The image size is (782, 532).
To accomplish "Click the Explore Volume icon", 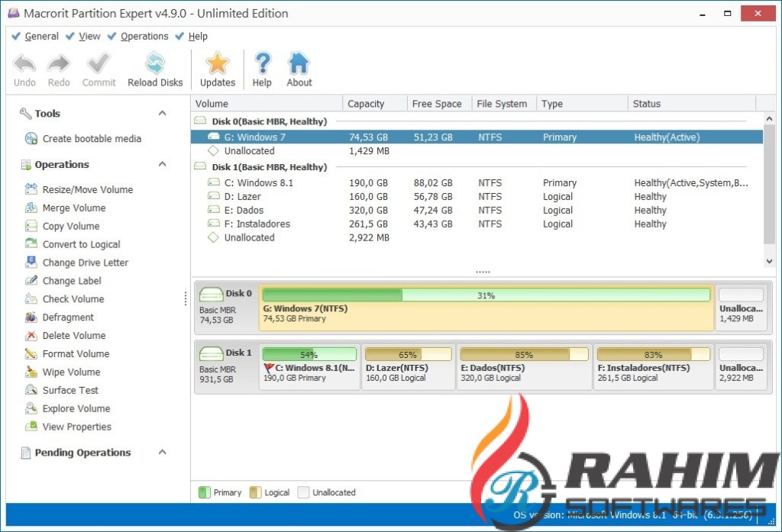I will tap(31, 408).
